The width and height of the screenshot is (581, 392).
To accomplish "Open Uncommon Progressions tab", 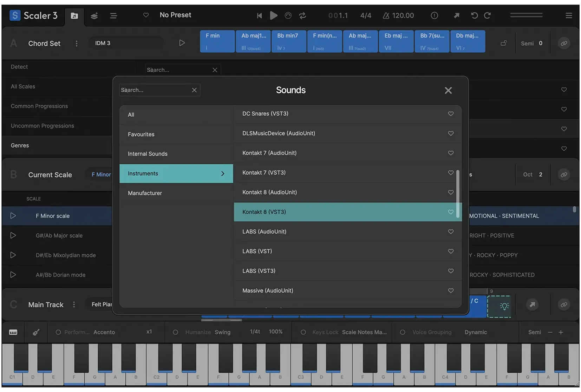I will pyautogui.click(x=57, y=126).
